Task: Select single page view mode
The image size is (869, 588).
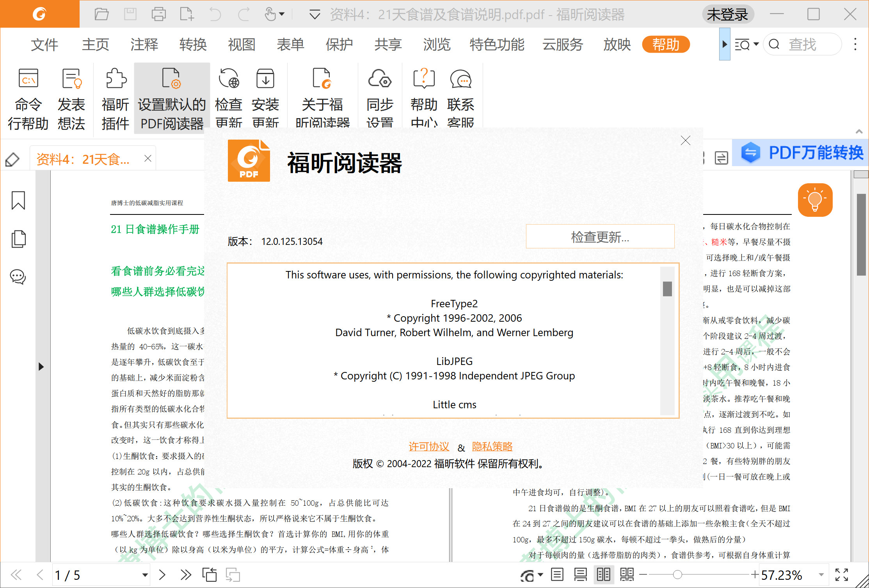Action: coord(557,575)
